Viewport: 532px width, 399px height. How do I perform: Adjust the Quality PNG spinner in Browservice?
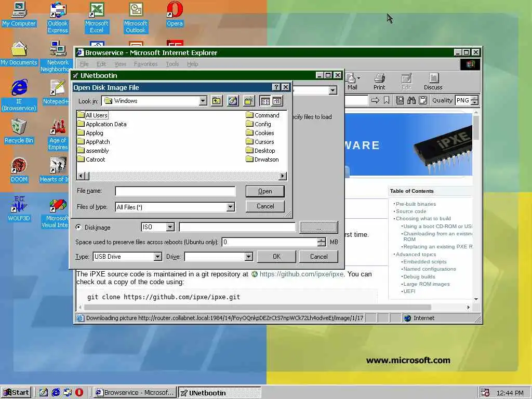point(475,100)
